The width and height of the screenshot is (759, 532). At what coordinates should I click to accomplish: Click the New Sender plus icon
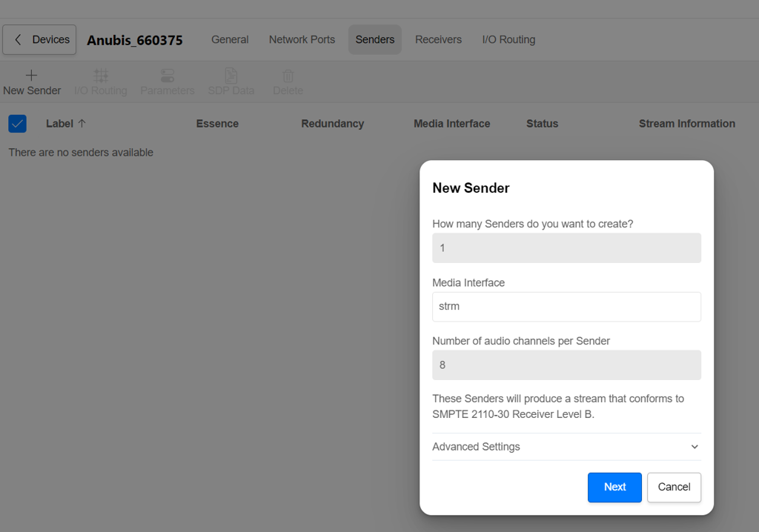coord(31,75)
